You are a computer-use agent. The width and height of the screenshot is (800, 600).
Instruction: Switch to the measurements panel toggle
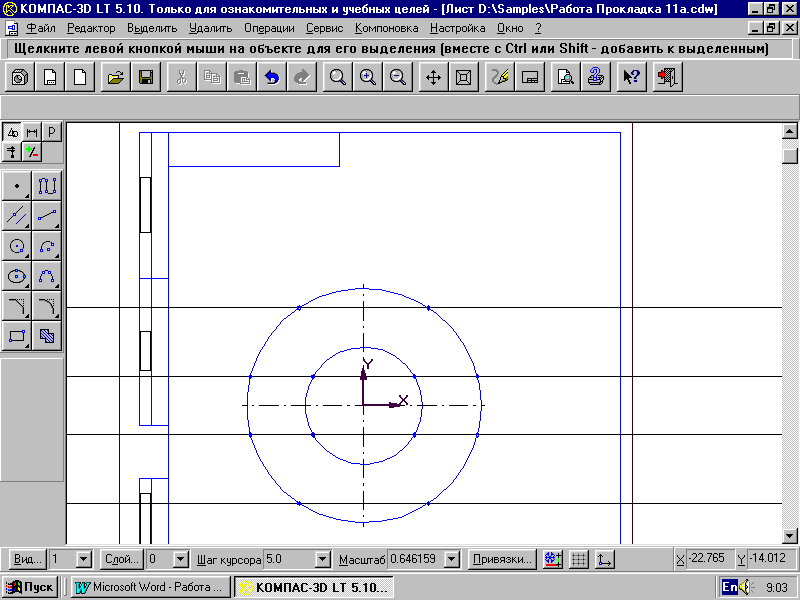click(32, 152)
